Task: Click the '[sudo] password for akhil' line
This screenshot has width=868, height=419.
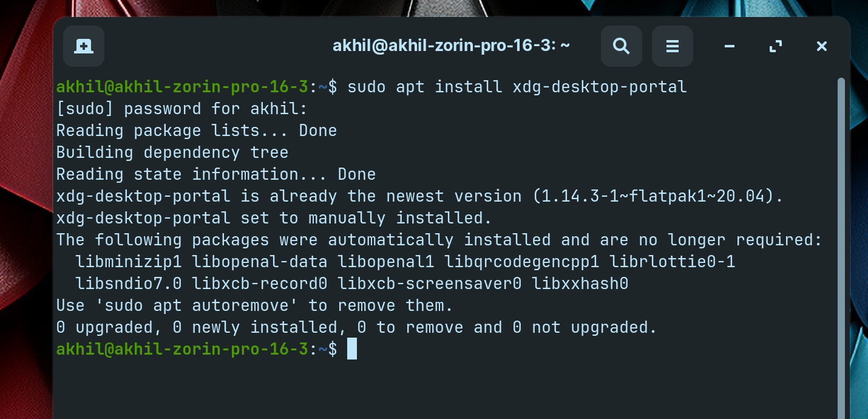Action: coord(182,109)
